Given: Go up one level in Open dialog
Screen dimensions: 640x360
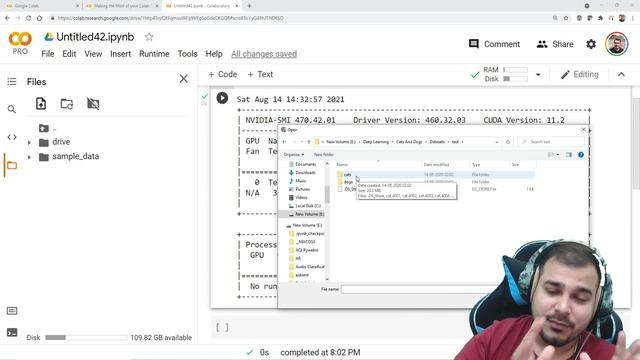Looking at the screenshot, I should [x=309, y=142].
